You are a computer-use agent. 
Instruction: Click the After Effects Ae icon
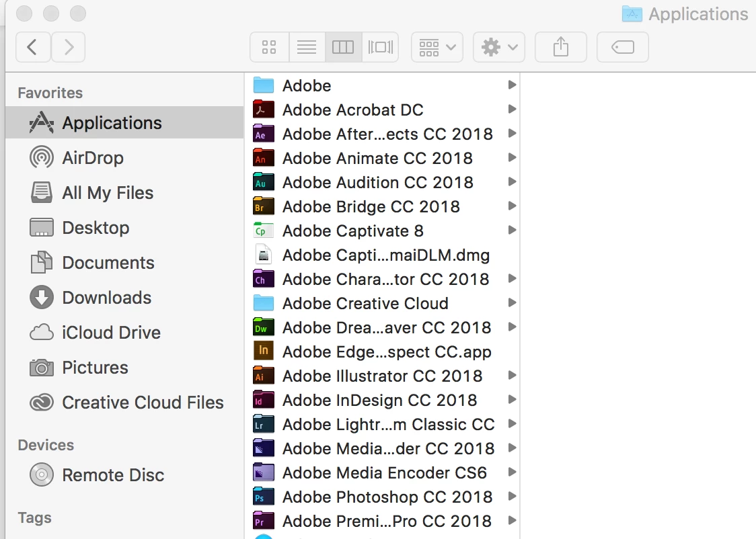point(264,134)
